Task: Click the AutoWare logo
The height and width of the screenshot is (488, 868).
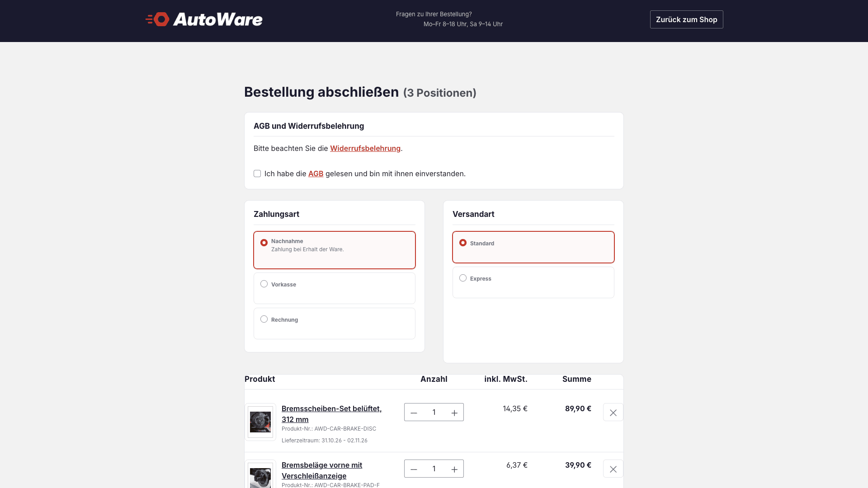Action: coord(204,19)
